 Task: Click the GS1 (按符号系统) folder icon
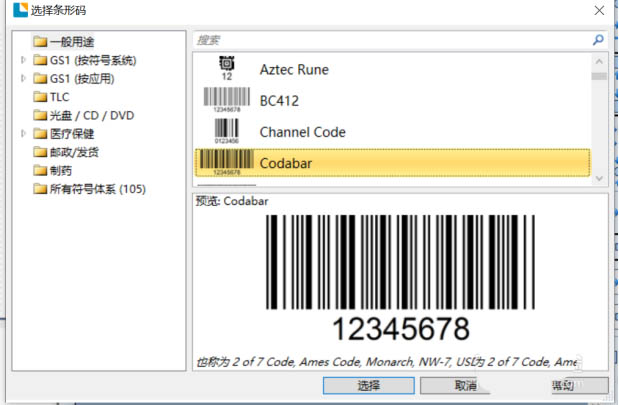[40, 60]
